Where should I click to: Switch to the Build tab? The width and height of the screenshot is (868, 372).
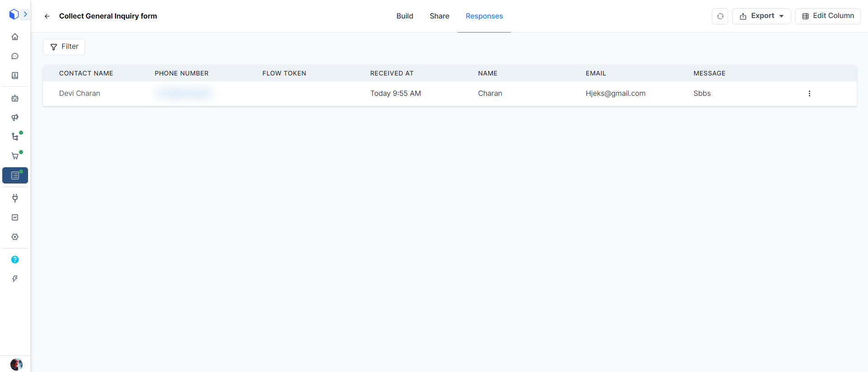click(405, 16)
